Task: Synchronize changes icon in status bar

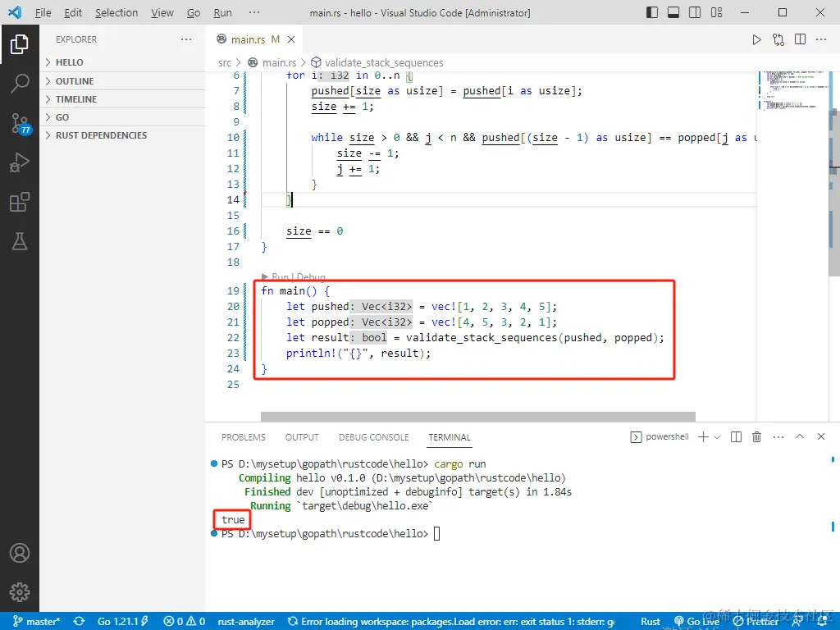Action: click(x=80, y=622)
